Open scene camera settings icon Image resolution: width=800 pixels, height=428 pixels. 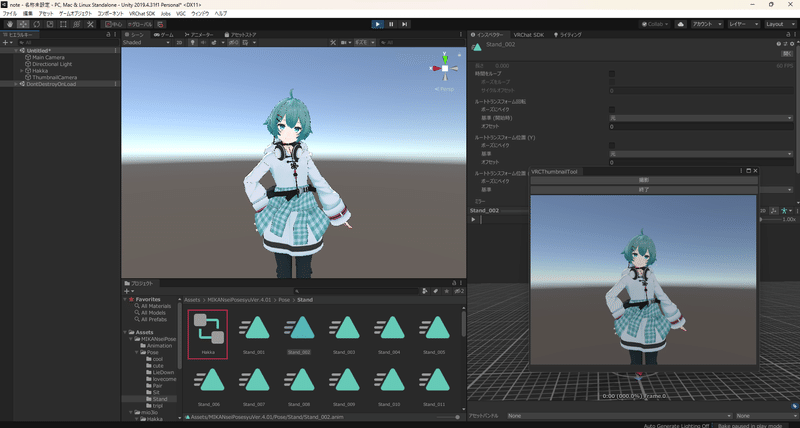(345, 42)
